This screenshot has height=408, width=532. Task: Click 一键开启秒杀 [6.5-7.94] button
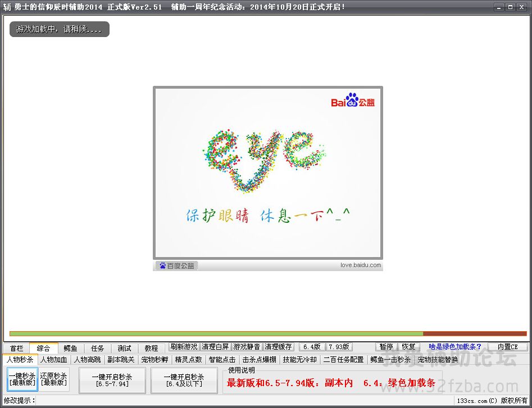(112, 380)
